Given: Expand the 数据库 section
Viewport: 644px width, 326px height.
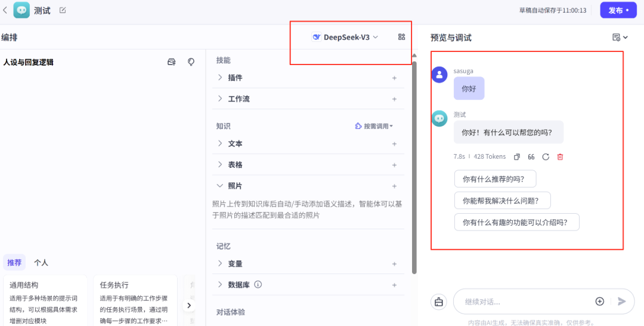Looking at the screenshot, I should pos(220,284).
